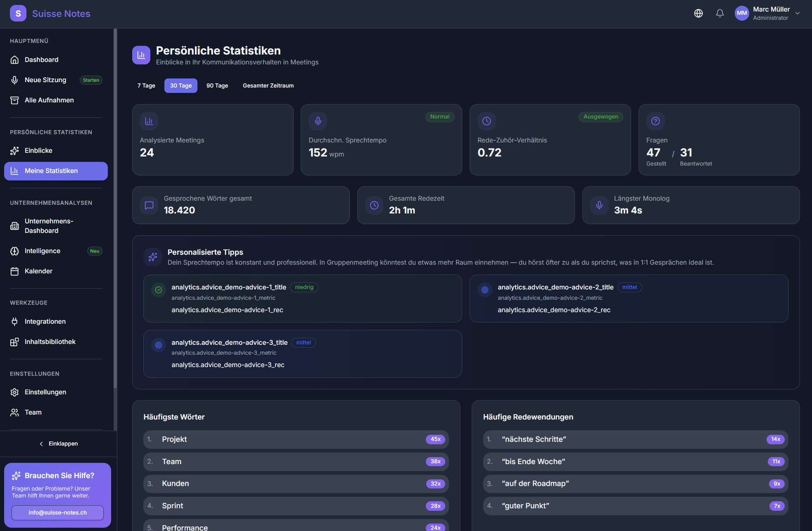Click the Starten badge beside Neue Sitzung
The height and width of the screenshot is (531, 812).
pos(91,80)
